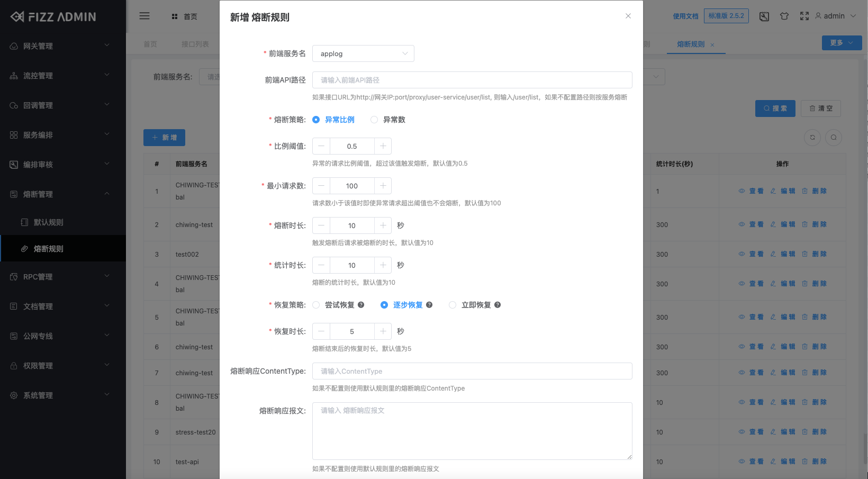Decrease the 统计时长 value

coord(321,265)
